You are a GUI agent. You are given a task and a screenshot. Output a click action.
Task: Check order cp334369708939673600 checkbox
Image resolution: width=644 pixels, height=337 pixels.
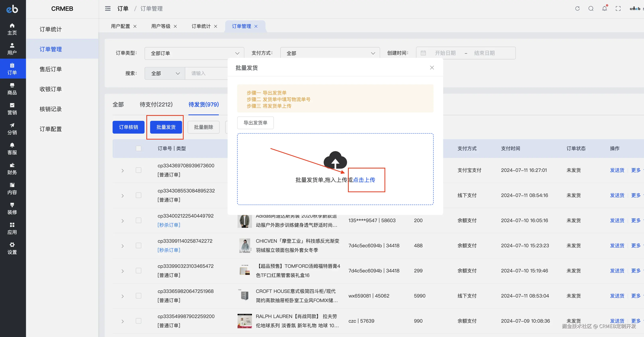point(139,170)
